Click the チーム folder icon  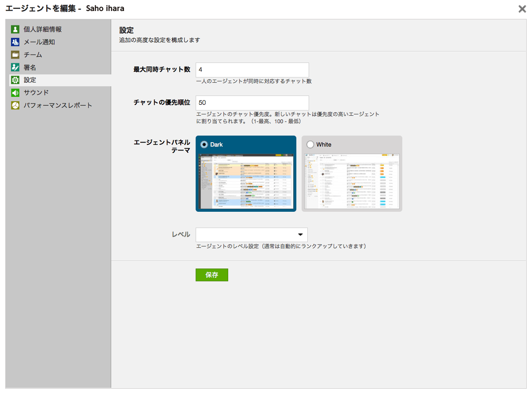(15, 55)
